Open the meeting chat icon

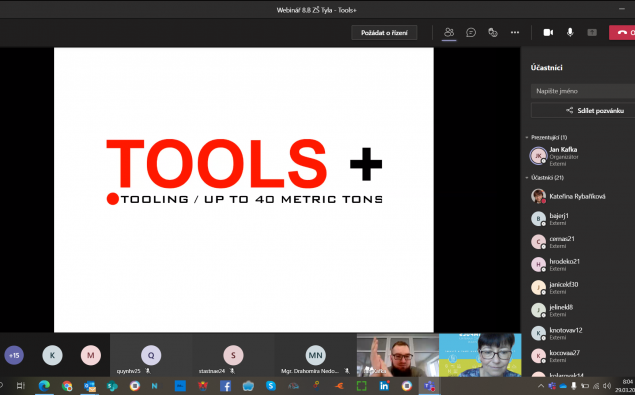tap(471, 32)
